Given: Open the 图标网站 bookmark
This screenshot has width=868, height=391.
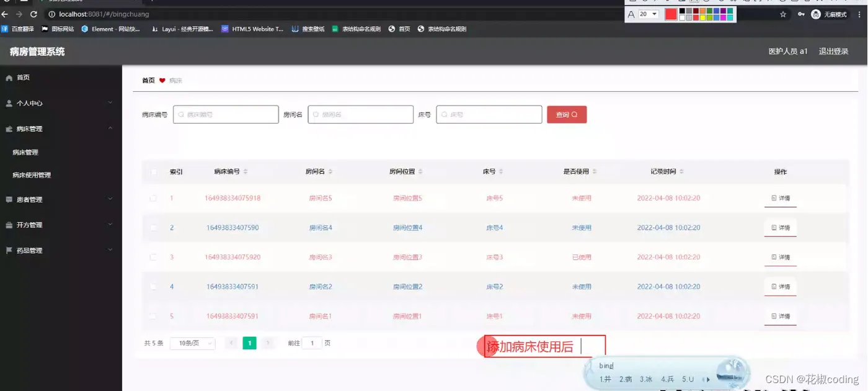Looking at the screenshot, I should (58, 29).
